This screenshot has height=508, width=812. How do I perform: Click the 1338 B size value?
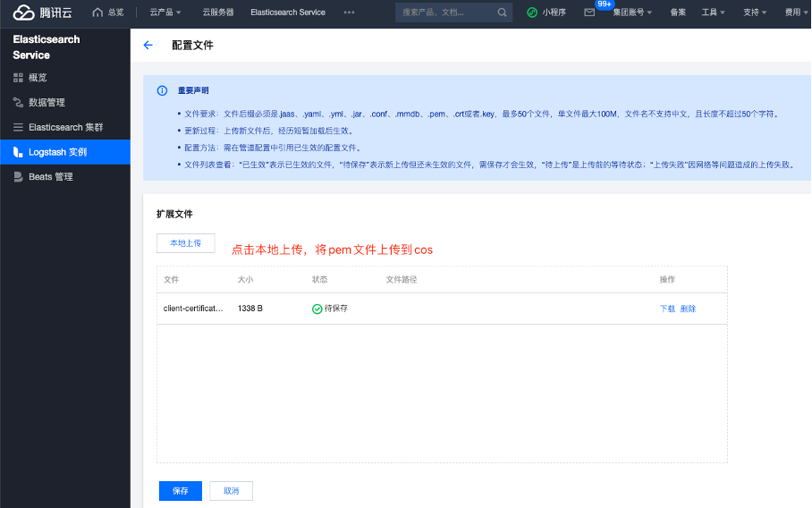tap(250, 309)
